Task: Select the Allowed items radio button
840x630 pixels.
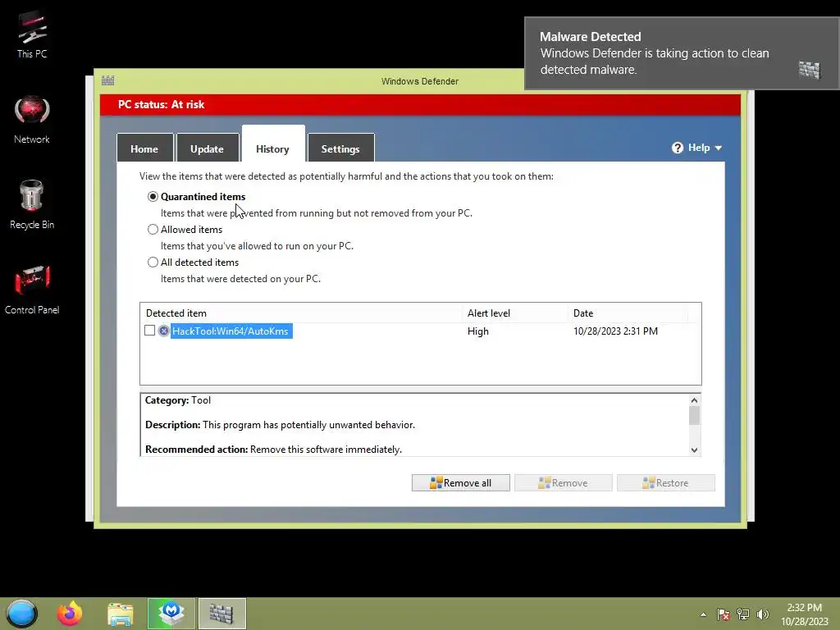Action: 153,230
